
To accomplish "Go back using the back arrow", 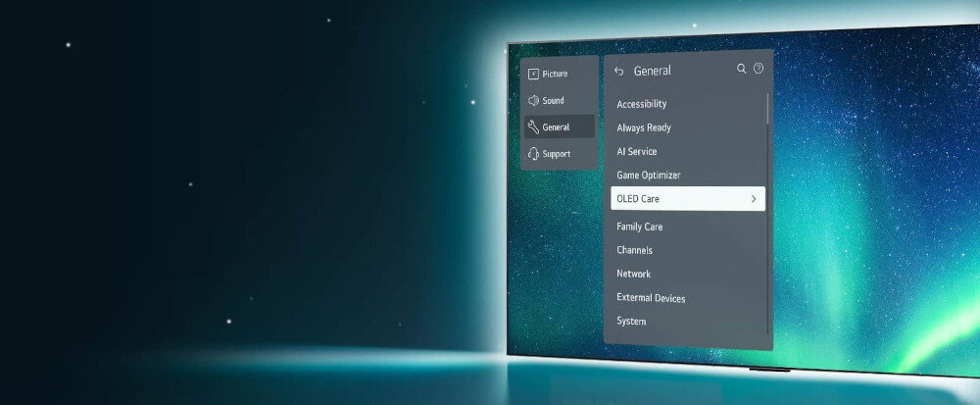I will 618,71.
